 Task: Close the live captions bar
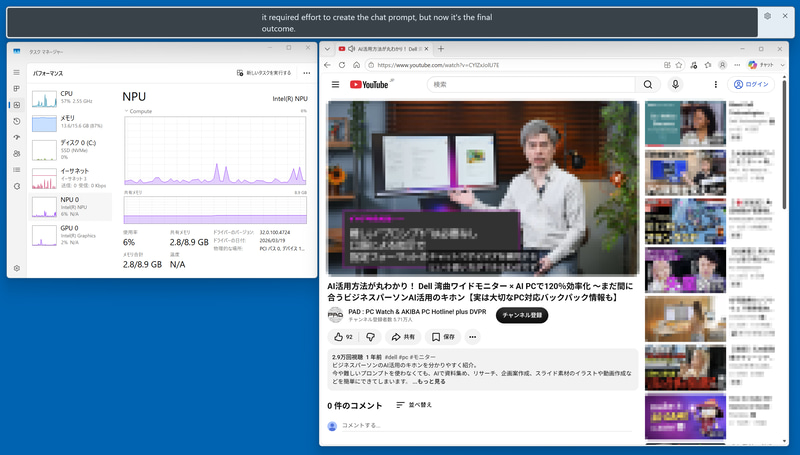point(785,16)
